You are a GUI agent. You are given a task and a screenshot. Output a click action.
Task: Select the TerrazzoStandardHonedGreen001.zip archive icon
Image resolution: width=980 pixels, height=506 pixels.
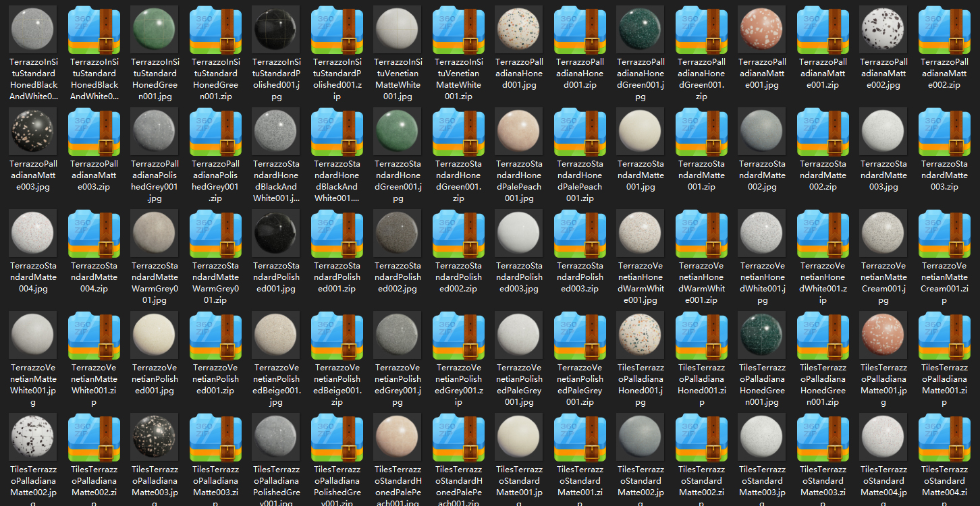coord(459,132)
